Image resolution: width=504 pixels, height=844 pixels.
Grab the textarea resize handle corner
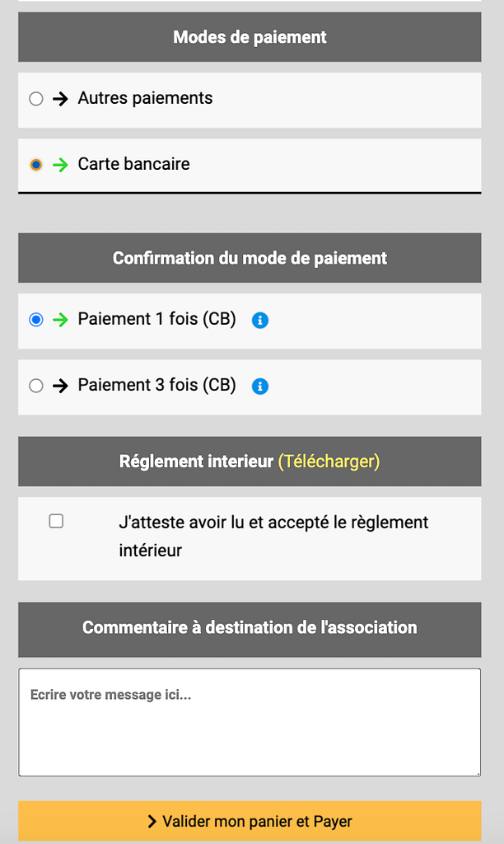(x=476, y=771)
